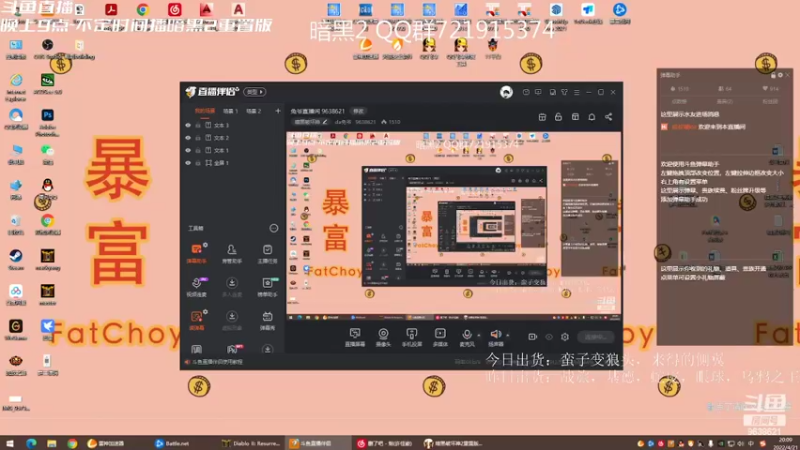This screenshot has height=450, width=800.
Task: Expand the speaker volume arrow
Action: 508,335
